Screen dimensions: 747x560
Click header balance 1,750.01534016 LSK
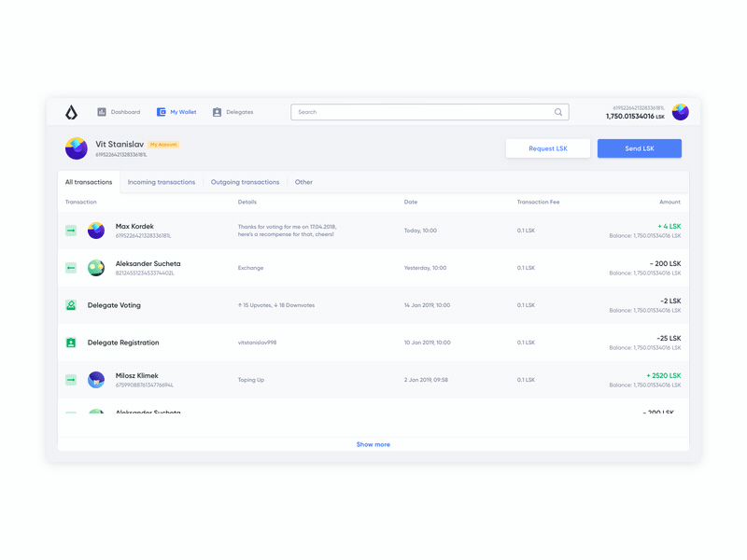tap(635, 116)
